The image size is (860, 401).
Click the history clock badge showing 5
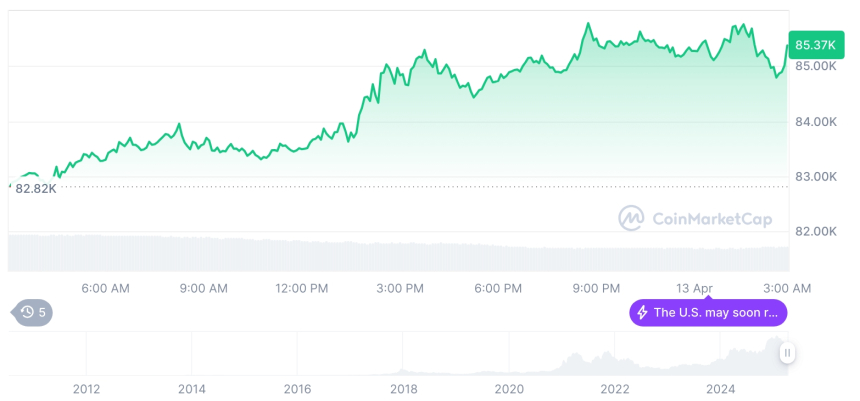click(x=33, y=312)
